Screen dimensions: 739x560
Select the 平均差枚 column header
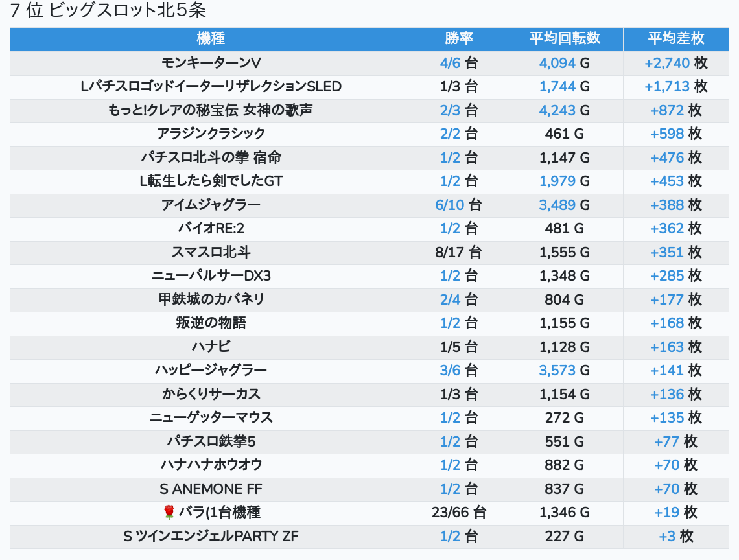click(676, 39)
